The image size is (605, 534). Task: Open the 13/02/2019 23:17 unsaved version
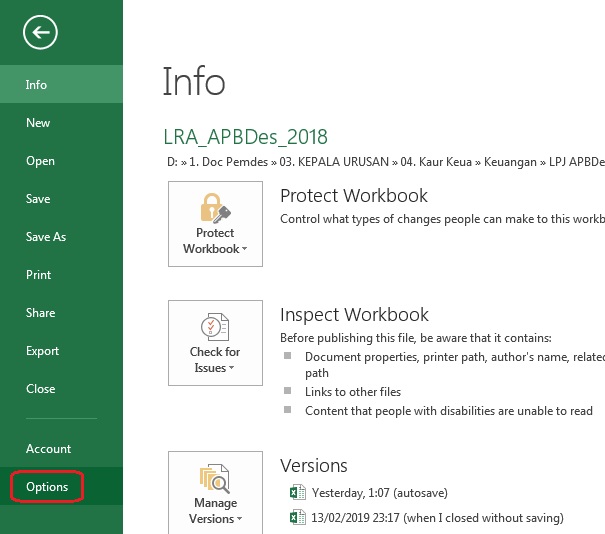(x=438, y=518)
